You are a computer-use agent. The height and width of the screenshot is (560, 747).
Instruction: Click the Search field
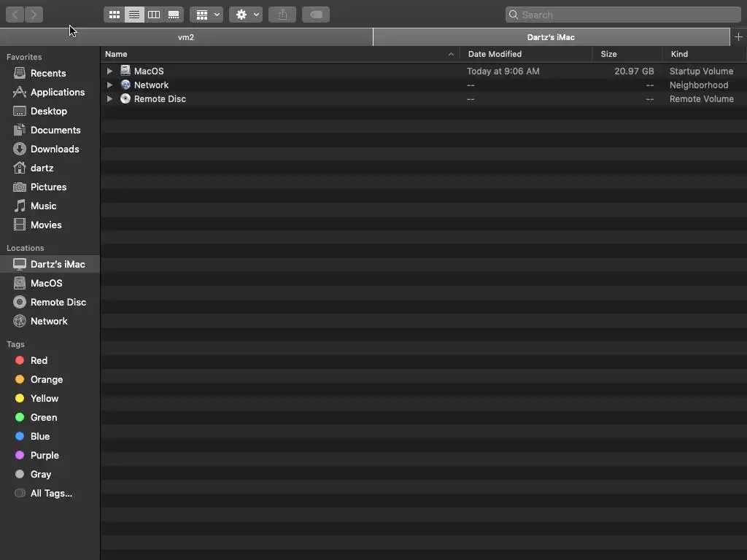pyautogui.click(x=623, y=15)
